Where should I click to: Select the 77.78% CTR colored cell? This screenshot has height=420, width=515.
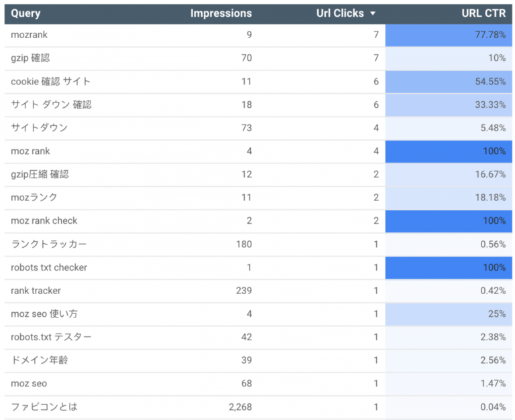[449, 35]
